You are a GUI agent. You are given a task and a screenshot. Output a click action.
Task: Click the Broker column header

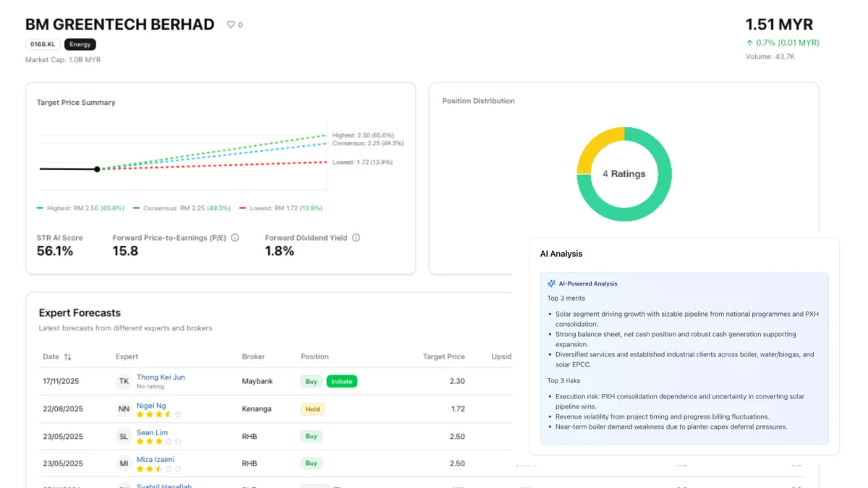[x=253, y=356]
